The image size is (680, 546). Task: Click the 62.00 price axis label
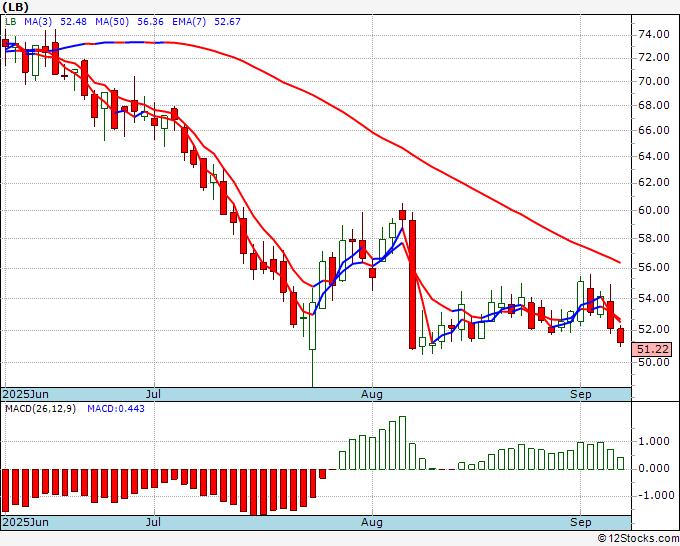tap(654, 183)
